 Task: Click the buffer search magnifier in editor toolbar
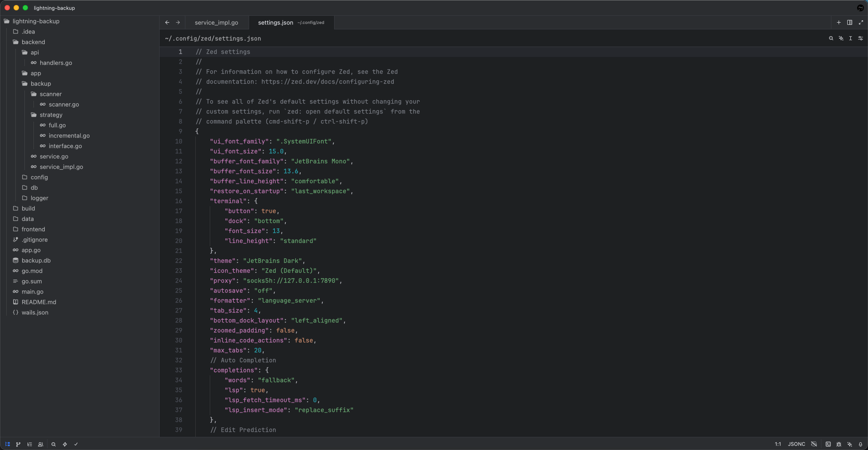tap(831, 38)
